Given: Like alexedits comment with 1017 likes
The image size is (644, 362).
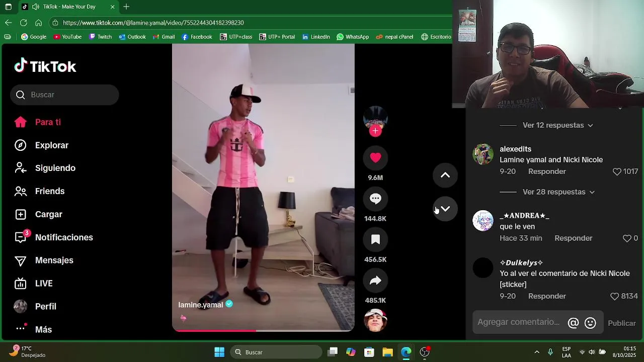Looking at the screenshot, I should point(617,172).
